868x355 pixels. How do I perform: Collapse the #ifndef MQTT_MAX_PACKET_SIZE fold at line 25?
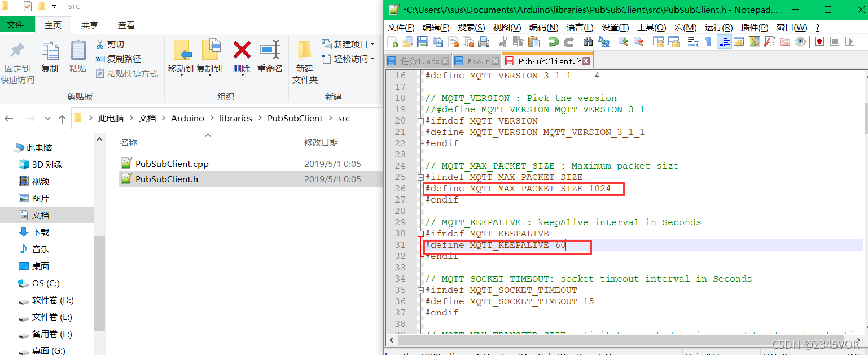(x=420, y=177)
